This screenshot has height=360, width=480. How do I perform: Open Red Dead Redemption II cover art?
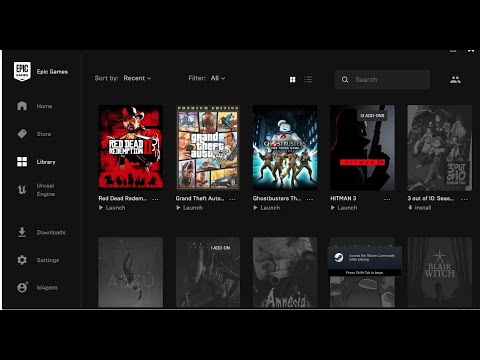131,147
